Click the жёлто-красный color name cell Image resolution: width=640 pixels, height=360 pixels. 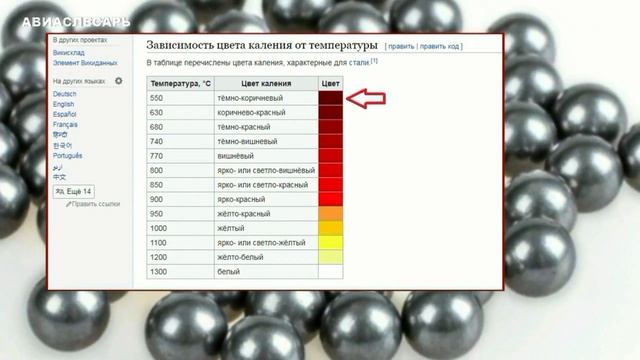click(266, 214)
